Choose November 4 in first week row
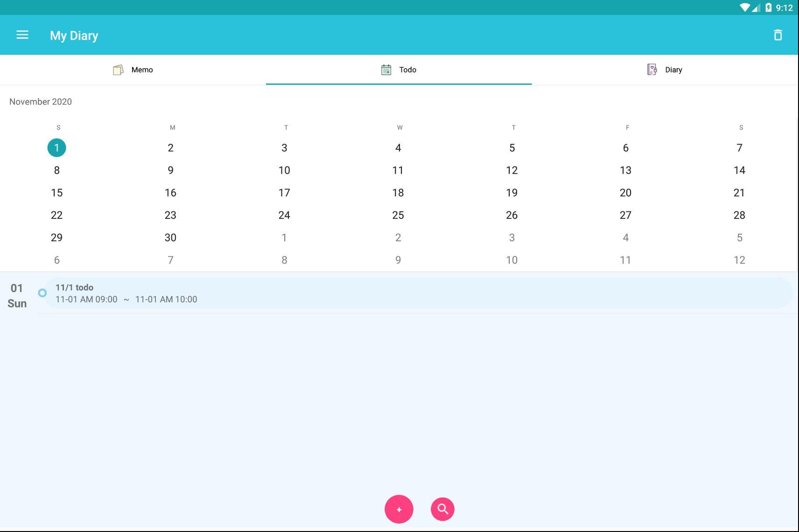The width and height of the screenshot is (799, 532). coord(398,148)
